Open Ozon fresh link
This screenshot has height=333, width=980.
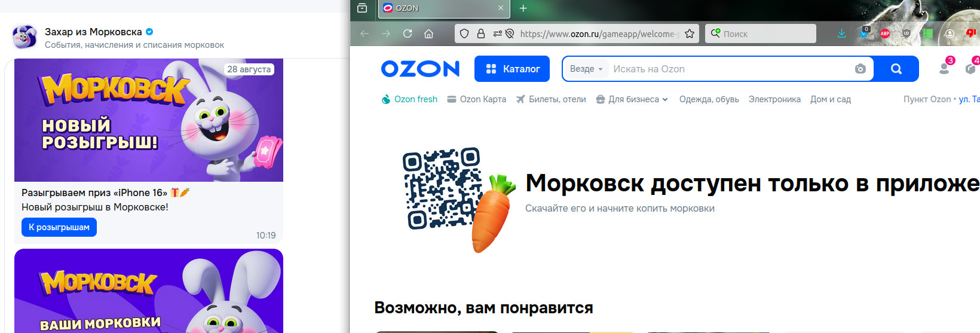pos(409,99)
